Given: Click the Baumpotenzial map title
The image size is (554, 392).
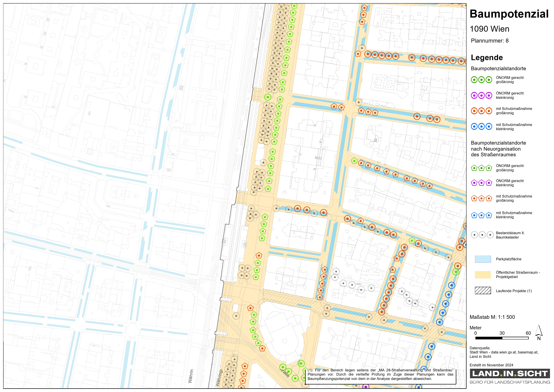Looking at the screenshot, I should [509, 14].
